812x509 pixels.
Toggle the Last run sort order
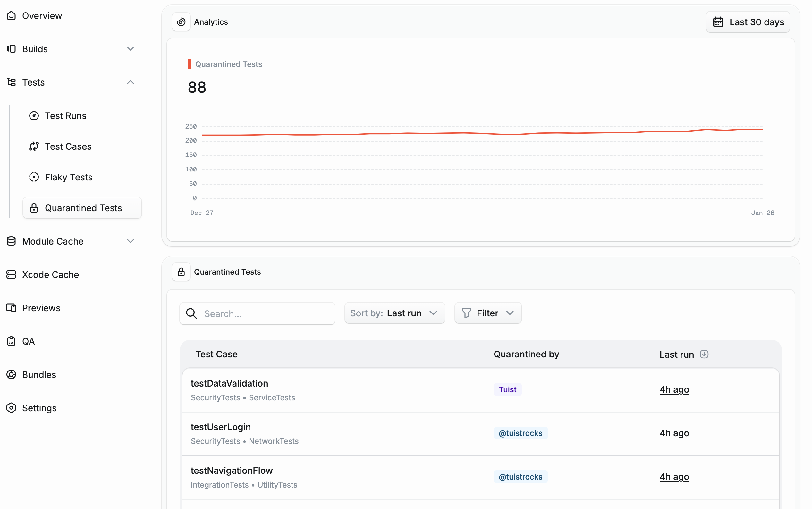click(x=704, y=354)
